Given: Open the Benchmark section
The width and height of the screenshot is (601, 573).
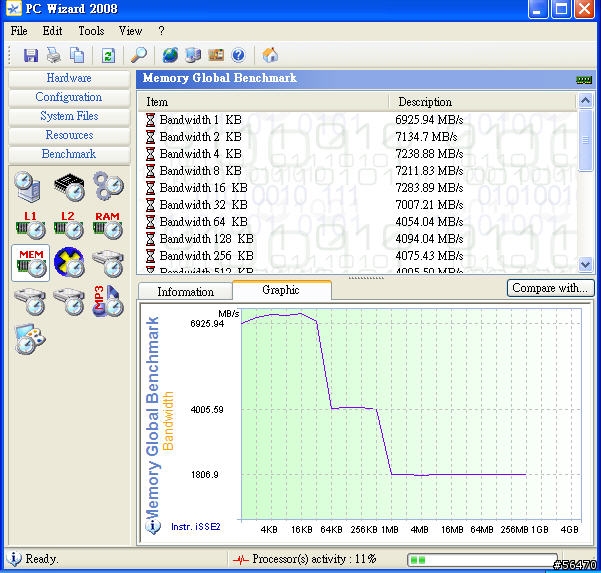Looking at the screenshot, I should tap(69, 154).
